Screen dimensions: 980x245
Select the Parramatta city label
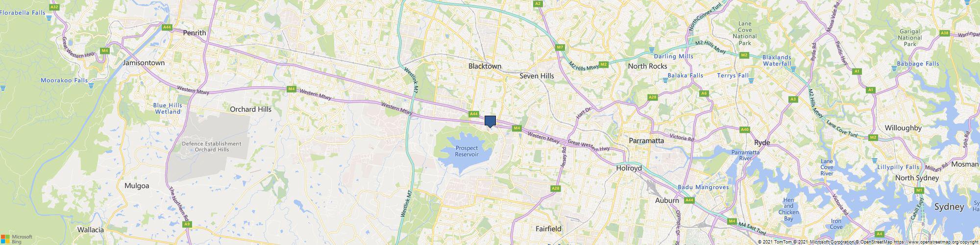(646, 141)
